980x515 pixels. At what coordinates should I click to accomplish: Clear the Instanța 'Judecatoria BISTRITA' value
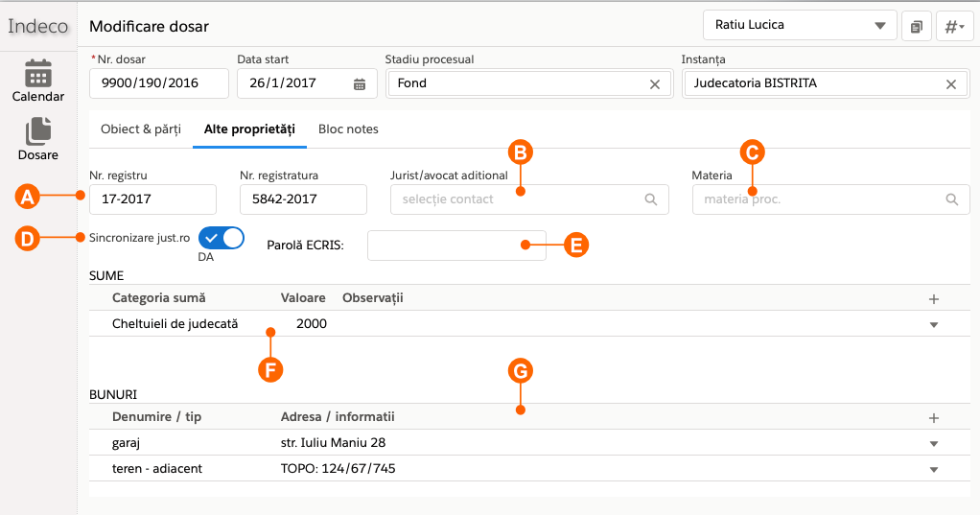(x=951, y=84)
